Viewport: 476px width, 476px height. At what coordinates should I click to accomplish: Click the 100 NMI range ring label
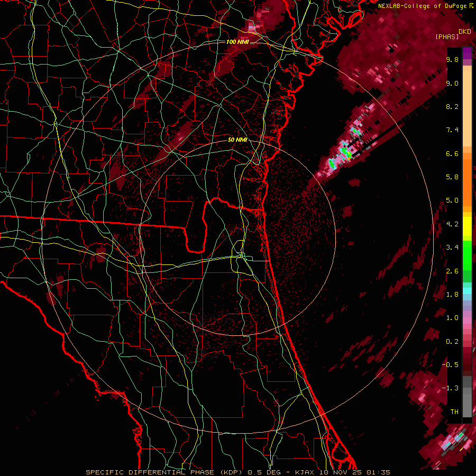pos(237,42)
